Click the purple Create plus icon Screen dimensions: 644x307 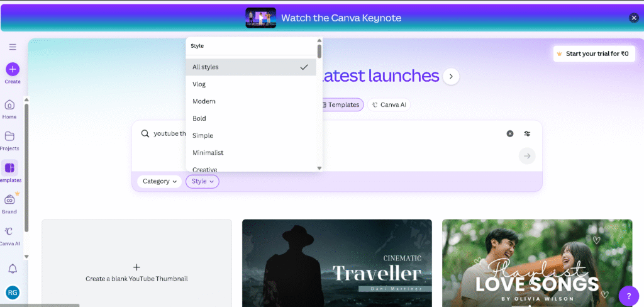coord(13,69)
